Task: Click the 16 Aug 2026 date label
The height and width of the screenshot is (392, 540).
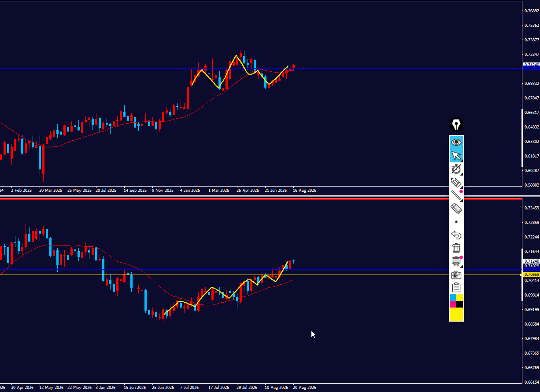Action: click(x=304, y=191)
